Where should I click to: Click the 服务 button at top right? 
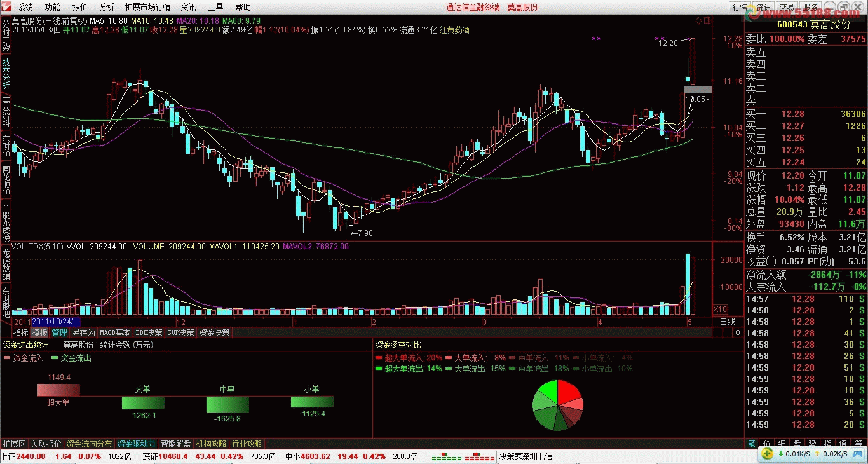[810, 7]
